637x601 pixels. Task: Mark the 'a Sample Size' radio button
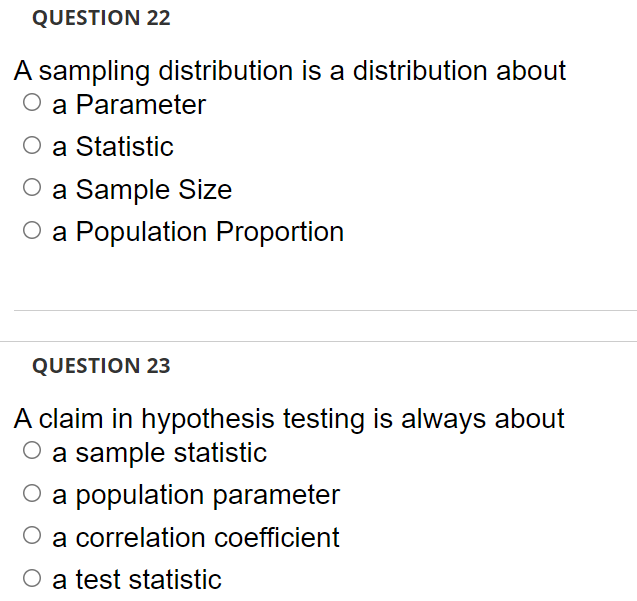click(x=32, y=187)
